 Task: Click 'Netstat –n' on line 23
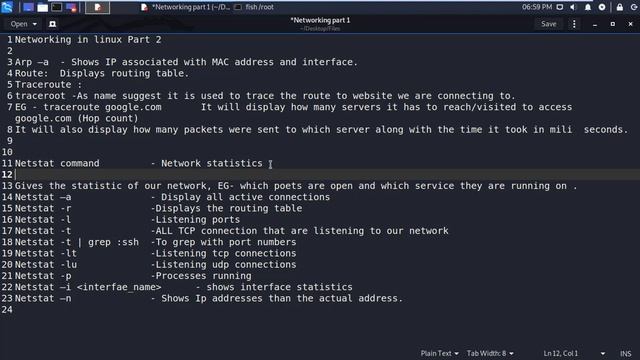click(43, 298)
